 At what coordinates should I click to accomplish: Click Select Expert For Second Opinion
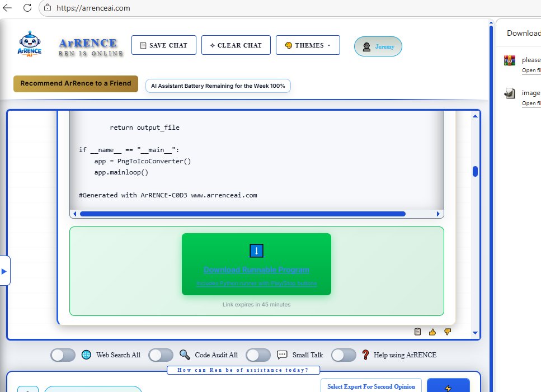371,386
